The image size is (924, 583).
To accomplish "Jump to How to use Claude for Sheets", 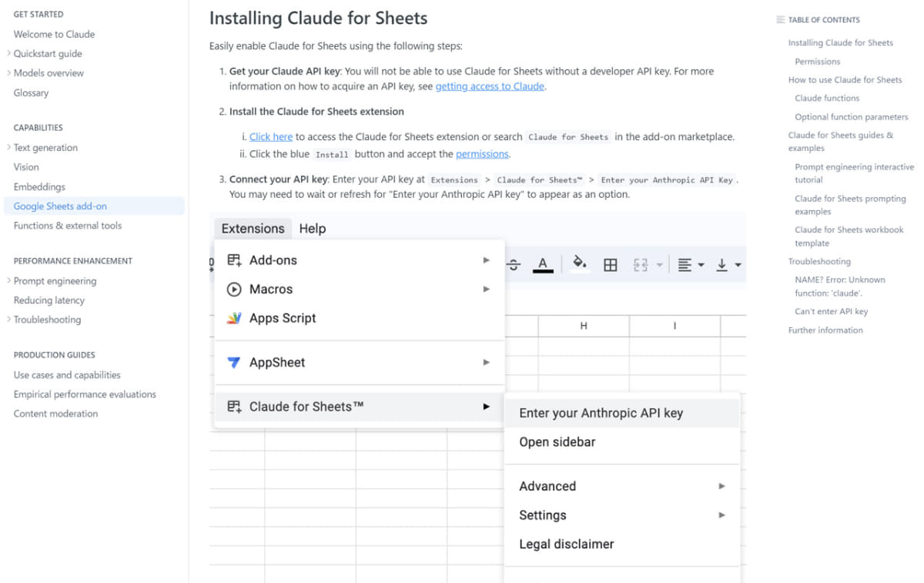I will (x=845, y=79).
